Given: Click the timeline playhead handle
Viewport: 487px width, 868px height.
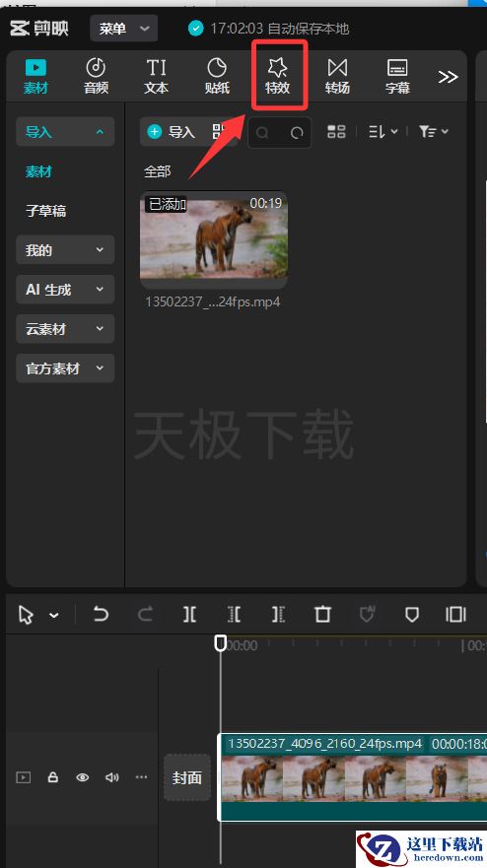Looking at the screenshot, I should click(221, 642).
